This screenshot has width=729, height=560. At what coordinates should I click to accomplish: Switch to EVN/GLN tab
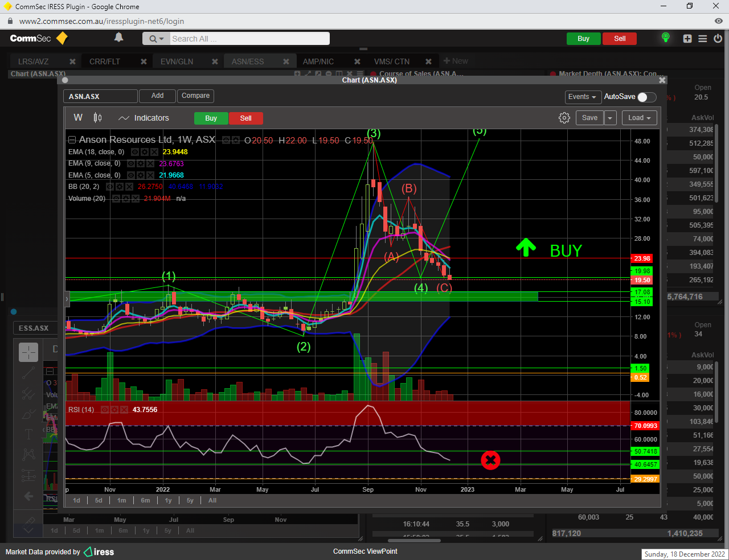tap(177, 61)
